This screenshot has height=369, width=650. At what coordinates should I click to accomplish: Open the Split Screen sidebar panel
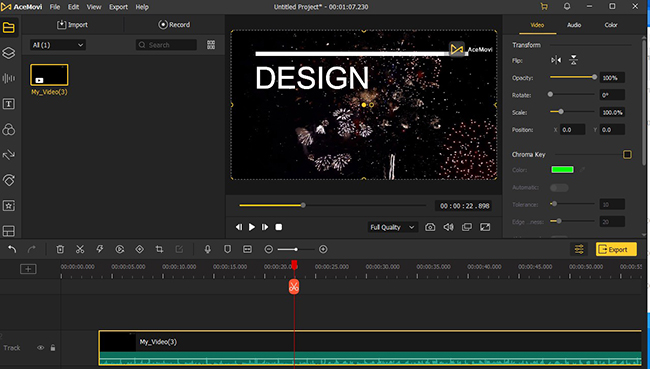(x=9, y=231)
